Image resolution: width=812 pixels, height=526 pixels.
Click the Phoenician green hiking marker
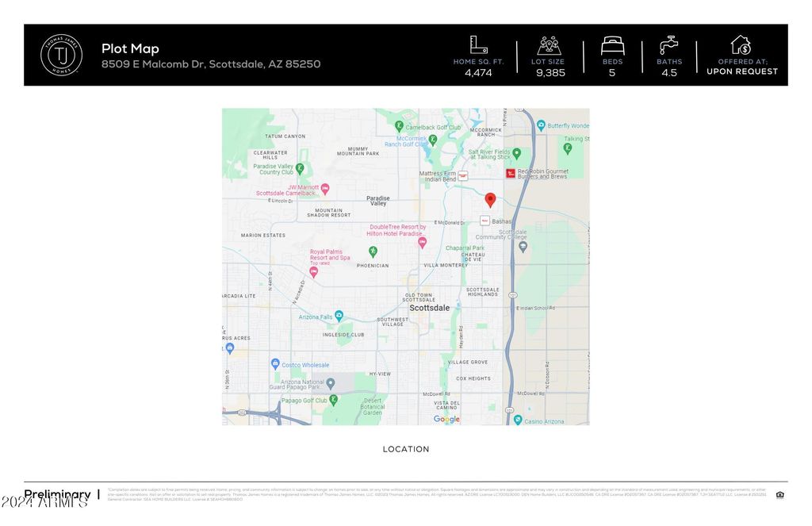pos(373,251)
